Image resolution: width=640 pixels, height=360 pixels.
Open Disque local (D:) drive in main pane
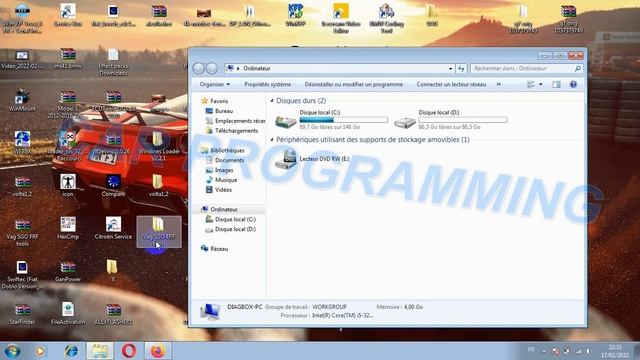tap(450, 120)
